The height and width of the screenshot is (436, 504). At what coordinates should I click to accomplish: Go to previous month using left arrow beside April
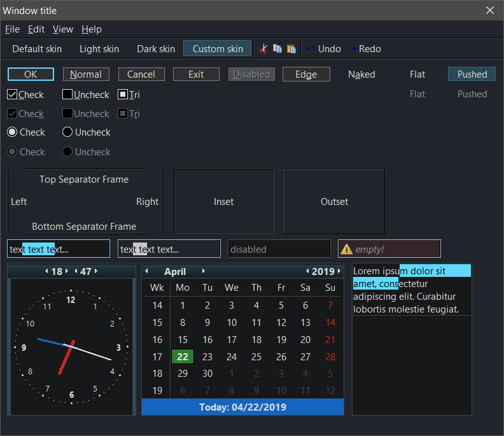point(147,271)
